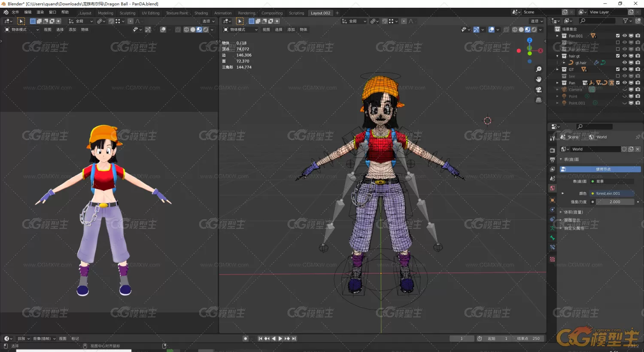644x352 pixels.
Task: Expand Pan.001 collection in outliner
Action: (x=558, y=36)
